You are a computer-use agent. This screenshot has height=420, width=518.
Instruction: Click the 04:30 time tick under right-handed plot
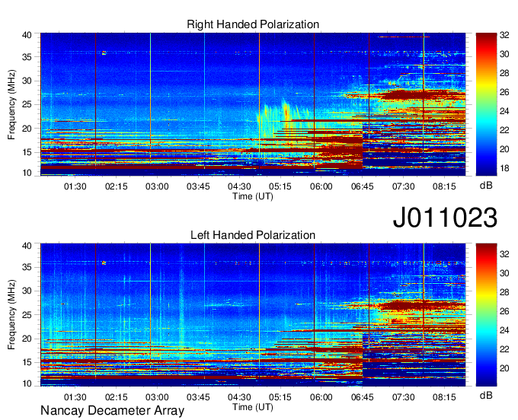(239, 186)
